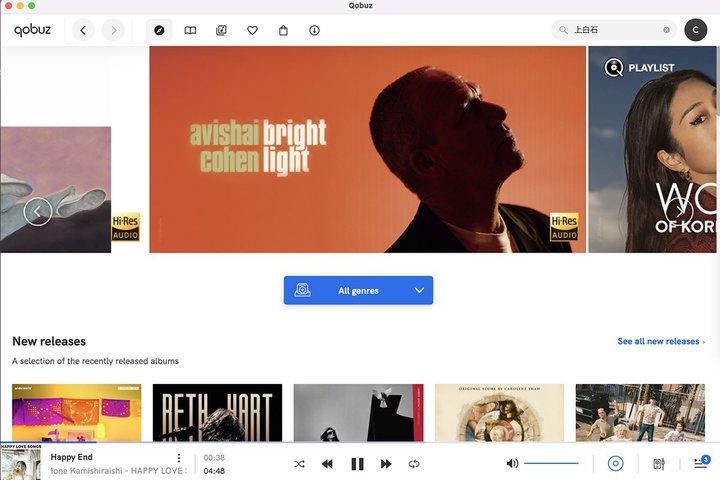Open the Beth Hart album cover

pos(217,412)
